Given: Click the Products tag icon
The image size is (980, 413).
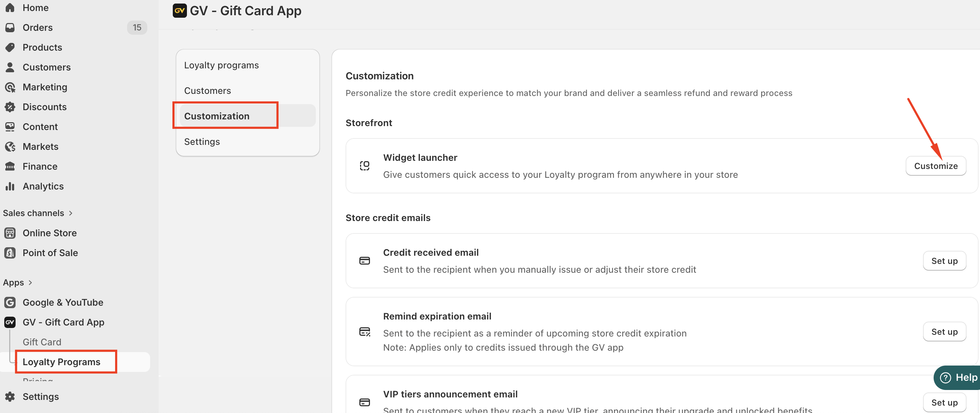Looking at the screenshot, I should pyautogui.click(x=10, y=47).
